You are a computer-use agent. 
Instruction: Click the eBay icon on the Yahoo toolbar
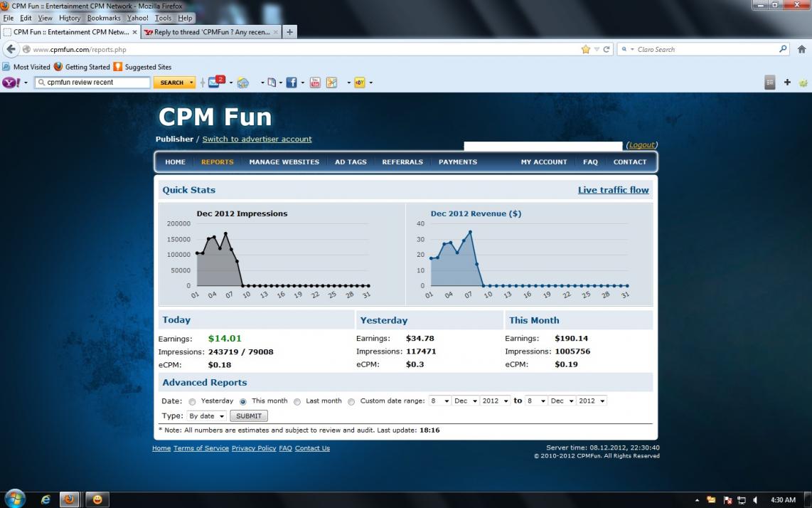pyautogui.click(x=359, y=83)
